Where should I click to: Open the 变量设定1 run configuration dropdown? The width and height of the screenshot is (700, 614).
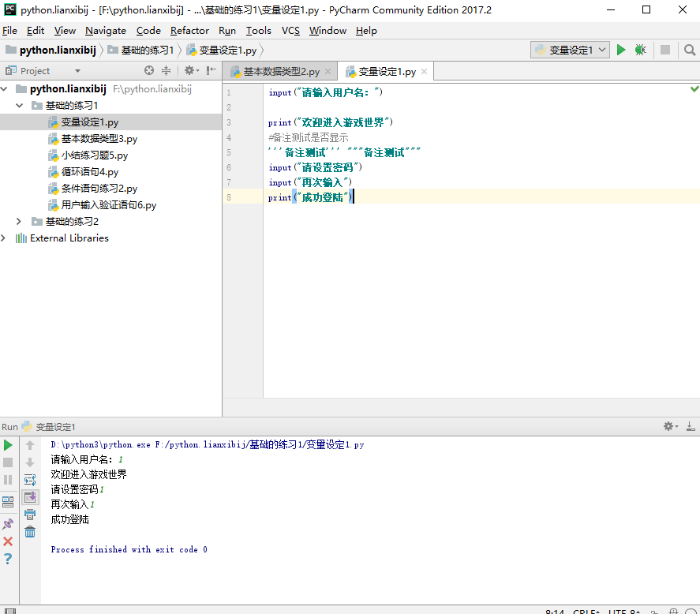tap(571, 50)
